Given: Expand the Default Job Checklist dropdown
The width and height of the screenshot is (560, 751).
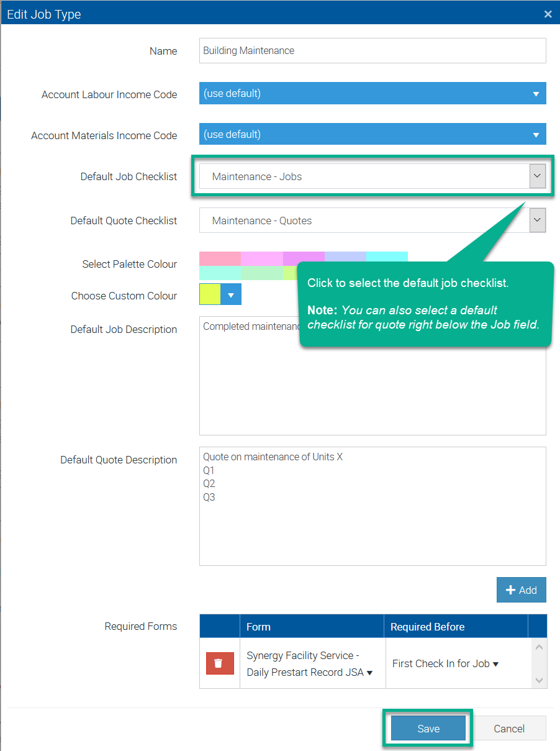Looking at the screenshot, I should (x=537, y=176).
